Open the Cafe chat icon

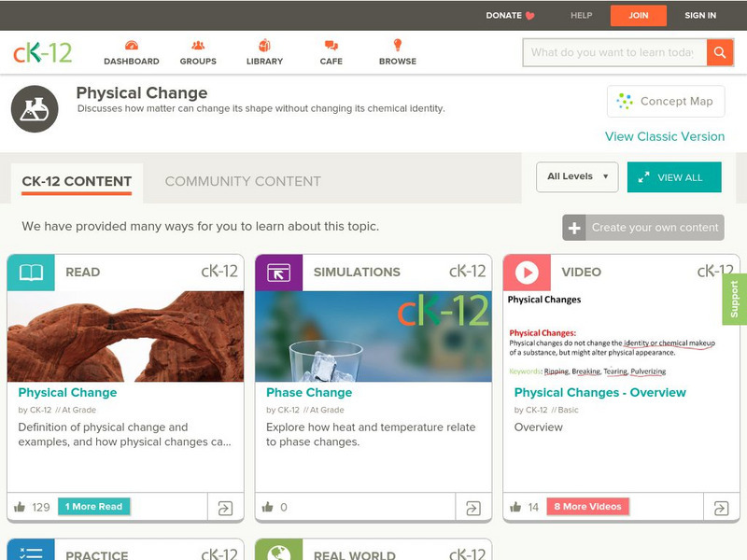(331, 46)
